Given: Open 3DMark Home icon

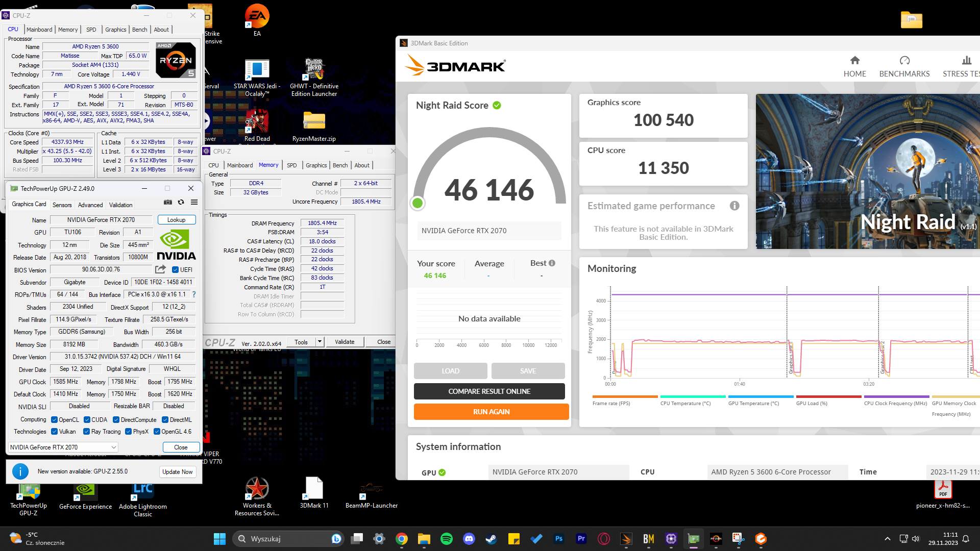Looking at the screenshot, I should [854, 67].
